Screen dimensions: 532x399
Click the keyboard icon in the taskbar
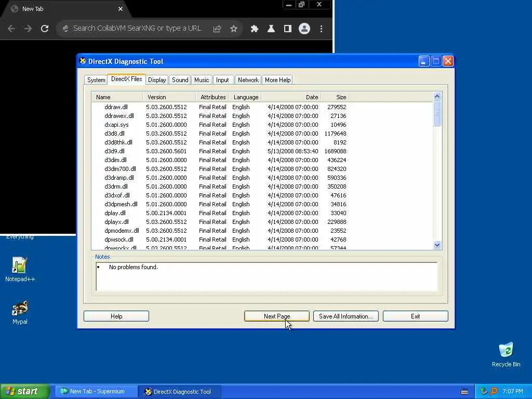click(x=464, y=392)
